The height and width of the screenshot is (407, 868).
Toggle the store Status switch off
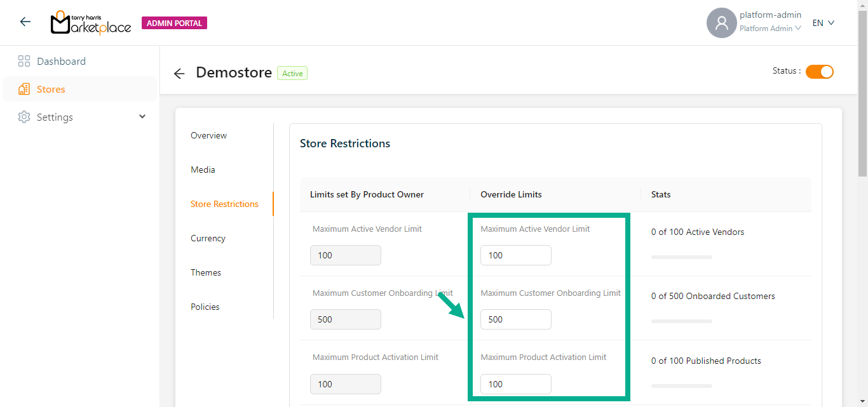point(819,72)
